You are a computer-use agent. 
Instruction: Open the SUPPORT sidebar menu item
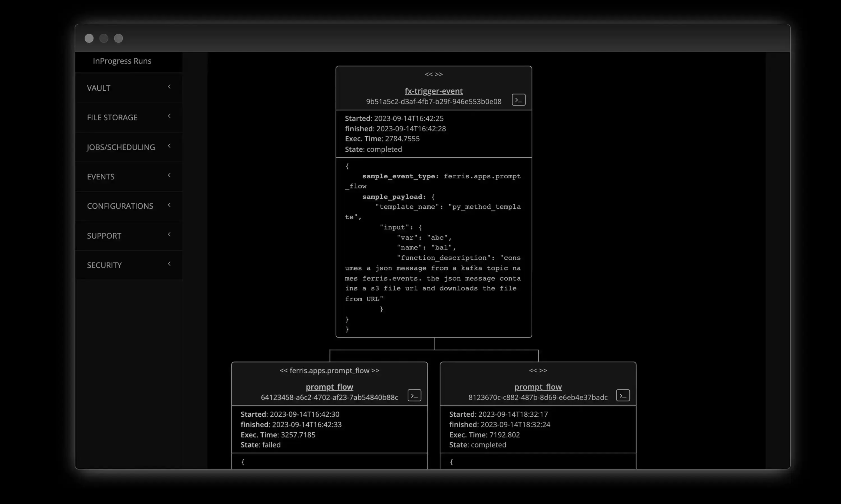click(104, 236)
